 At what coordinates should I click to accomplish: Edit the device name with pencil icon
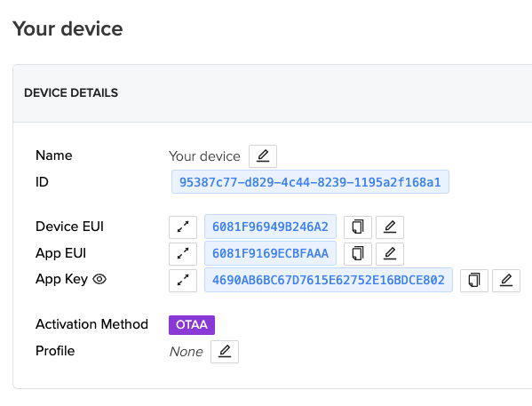pyautogui.click(x=263, y=156)
